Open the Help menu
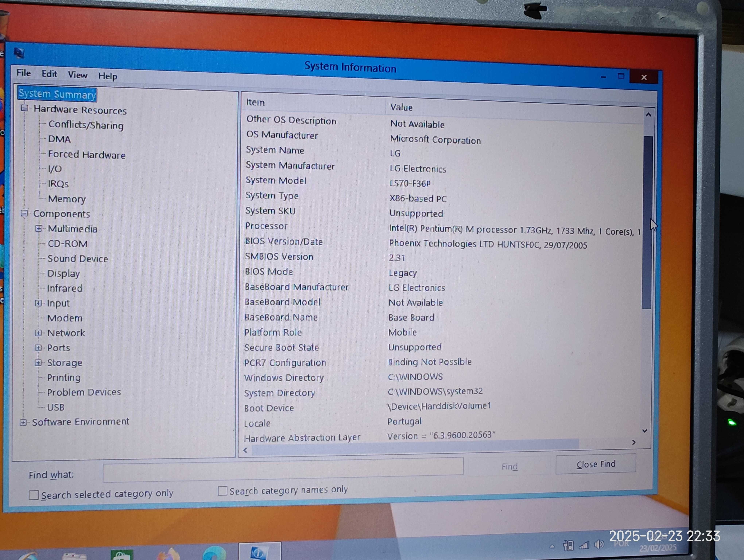This screenshot has width=744, height=560. click(108, 76)
